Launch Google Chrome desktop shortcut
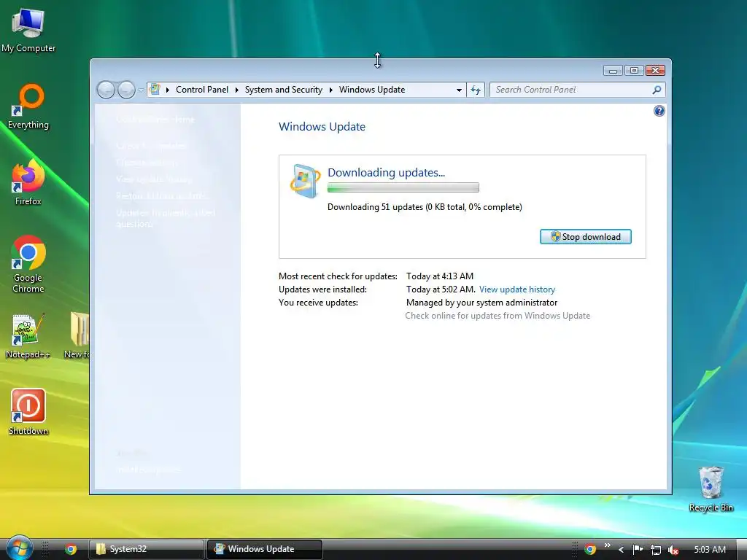Screen dimensions: 747x560 [x=28, y=264]
